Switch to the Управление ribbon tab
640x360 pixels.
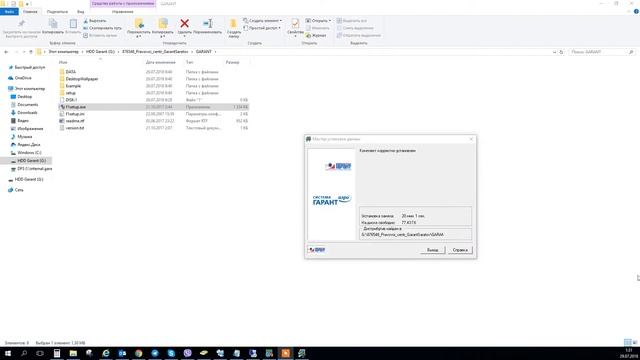click(122, 12)
